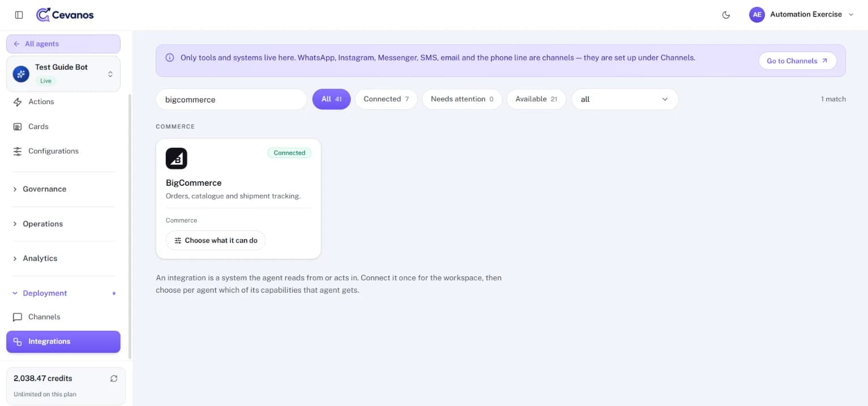This screenshot has height=406, width=868.
Task: Select the Needs attention filter tab
Action: 462,99
